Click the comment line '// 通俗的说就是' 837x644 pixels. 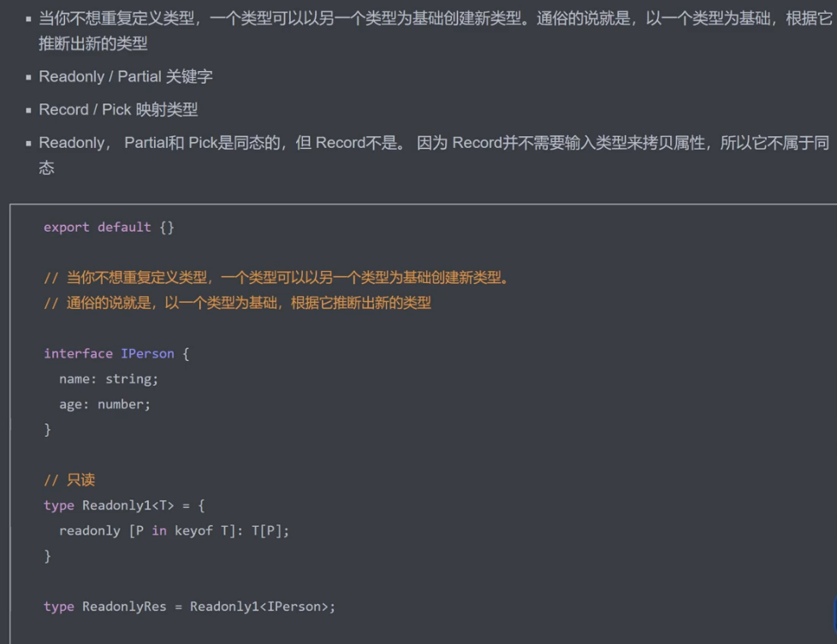click(237, 303)
